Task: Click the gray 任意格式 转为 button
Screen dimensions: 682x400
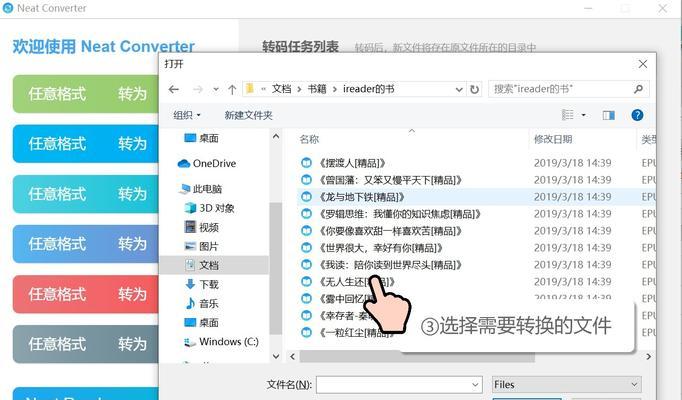Action: tap(86, 344)
